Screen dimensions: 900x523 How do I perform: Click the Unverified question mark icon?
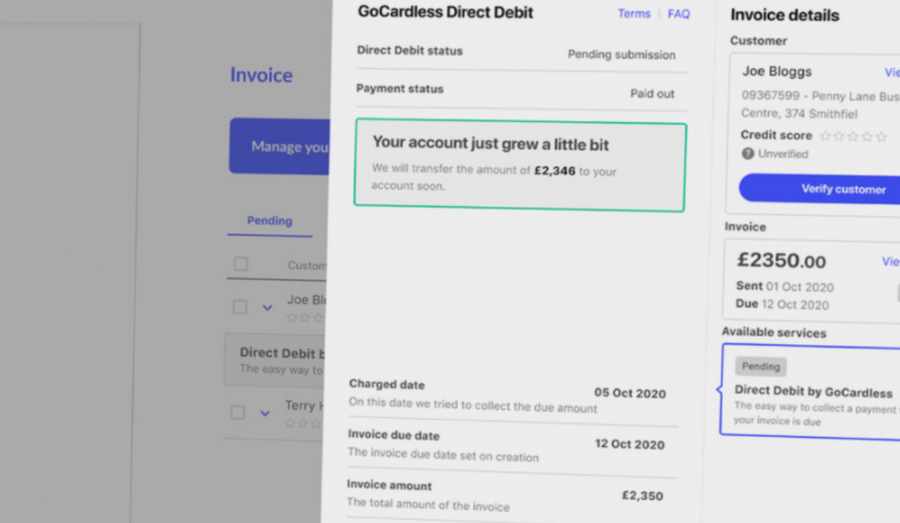coord(747,154)
